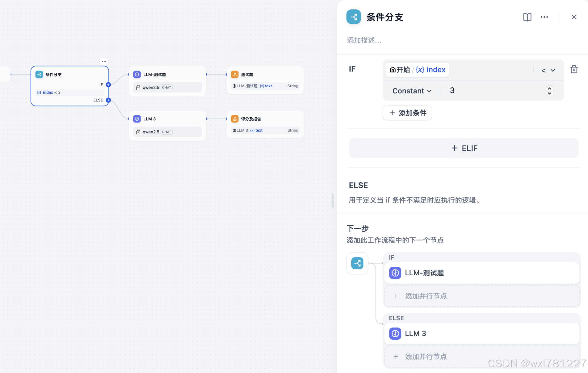Open the help book icon in panel header

[x=527, y=17]
